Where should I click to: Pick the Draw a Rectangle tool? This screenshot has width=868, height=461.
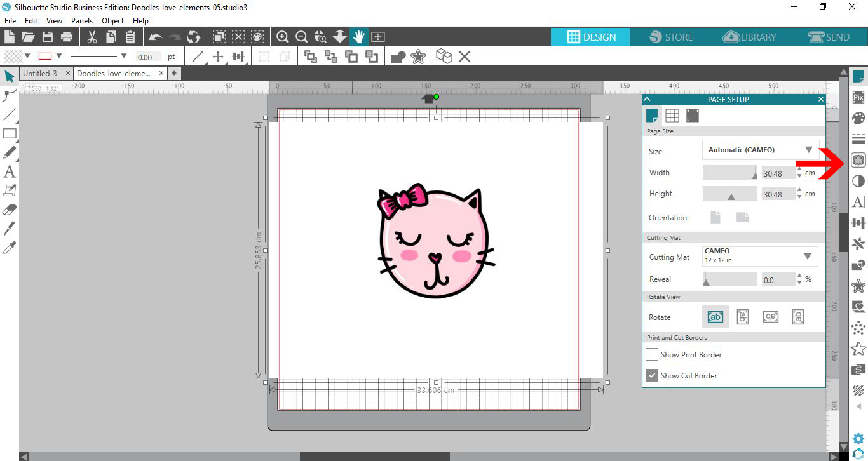point(9,133)
